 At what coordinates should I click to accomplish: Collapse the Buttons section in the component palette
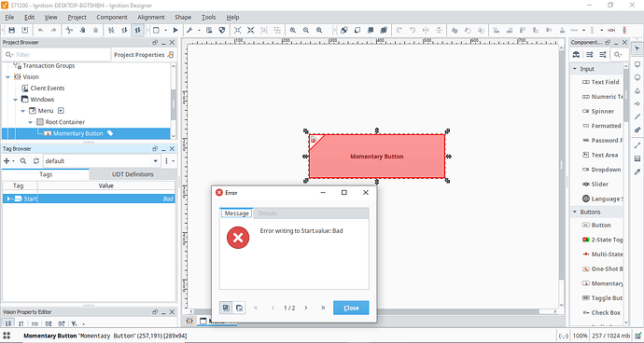point(575,212)
